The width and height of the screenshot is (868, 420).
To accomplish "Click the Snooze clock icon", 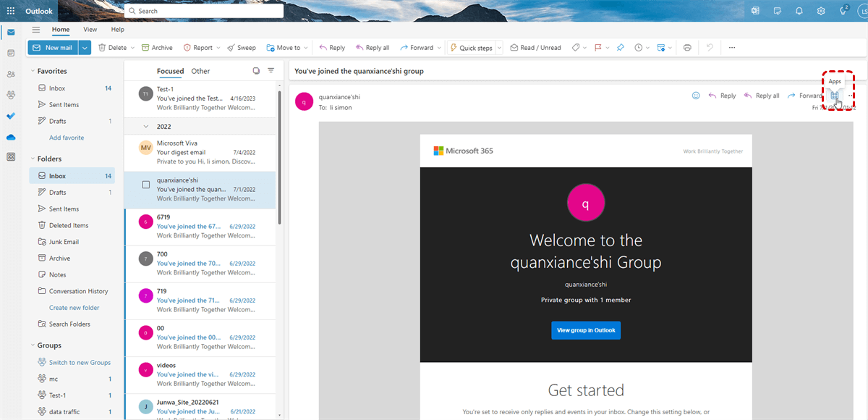I will tap(638, 48).
